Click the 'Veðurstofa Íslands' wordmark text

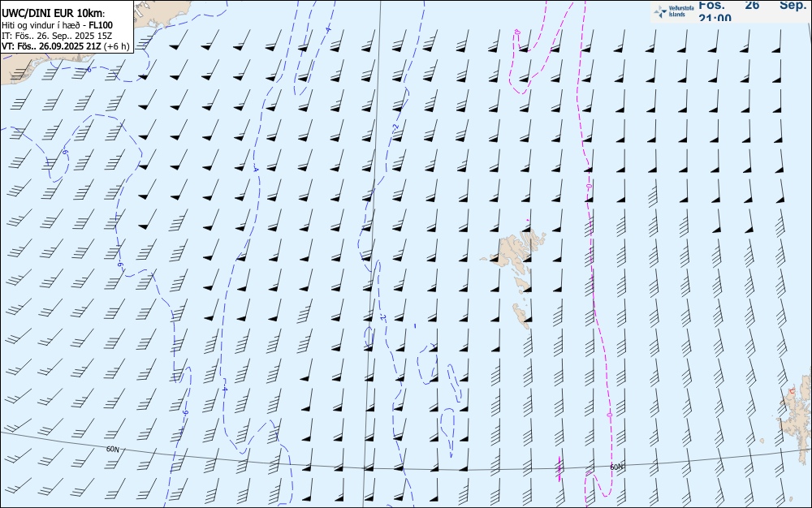pyautogui.click(x=681, y=11)
